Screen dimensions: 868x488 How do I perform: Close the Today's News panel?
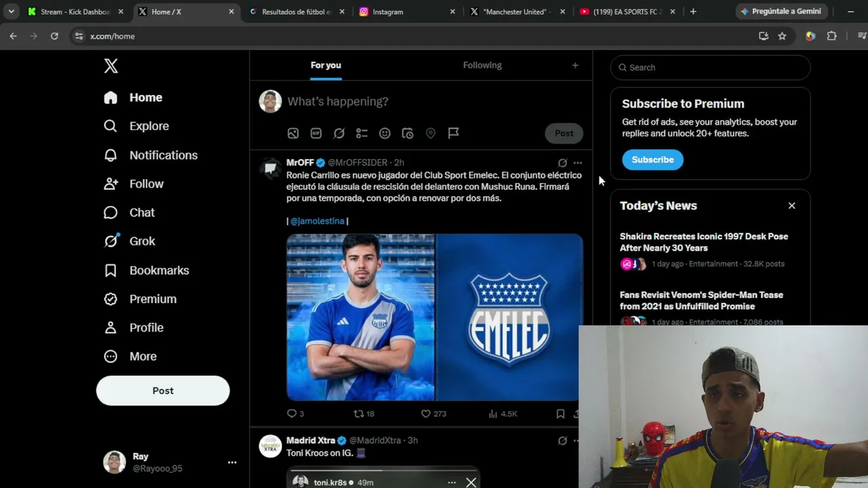click(x=791, y=205)
